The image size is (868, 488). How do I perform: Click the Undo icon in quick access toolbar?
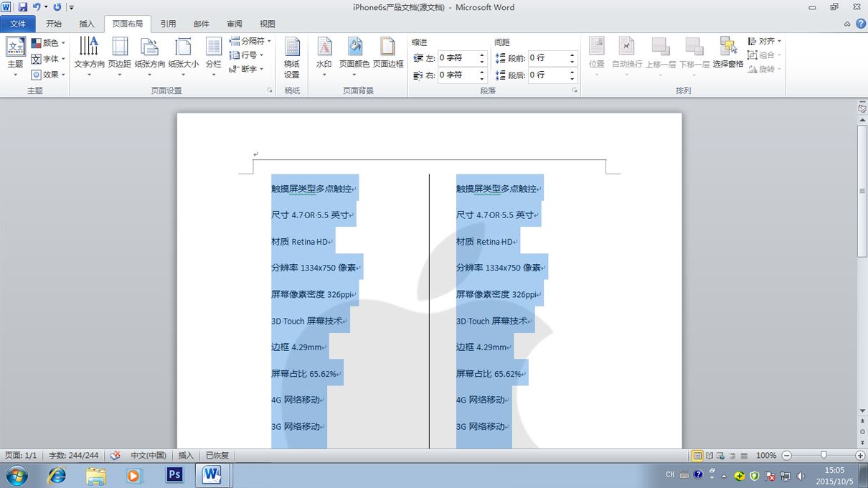[37, 7]
